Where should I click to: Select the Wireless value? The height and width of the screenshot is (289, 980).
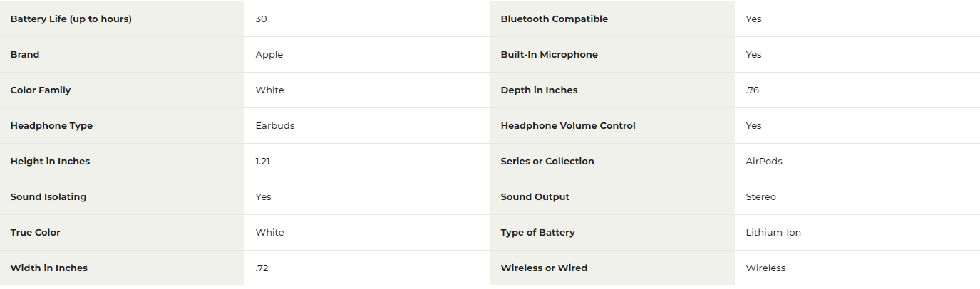[765, 268]
